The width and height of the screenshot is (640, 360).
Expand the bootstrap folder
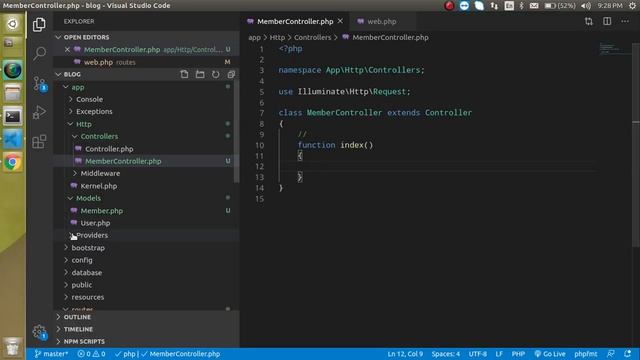point(88,248)
